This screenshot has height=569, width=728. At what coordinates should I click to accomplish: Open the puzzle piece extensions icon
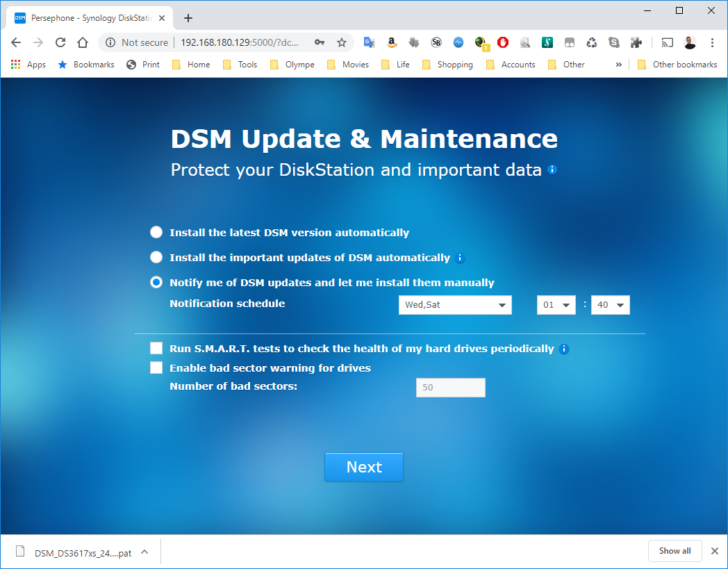636,43
